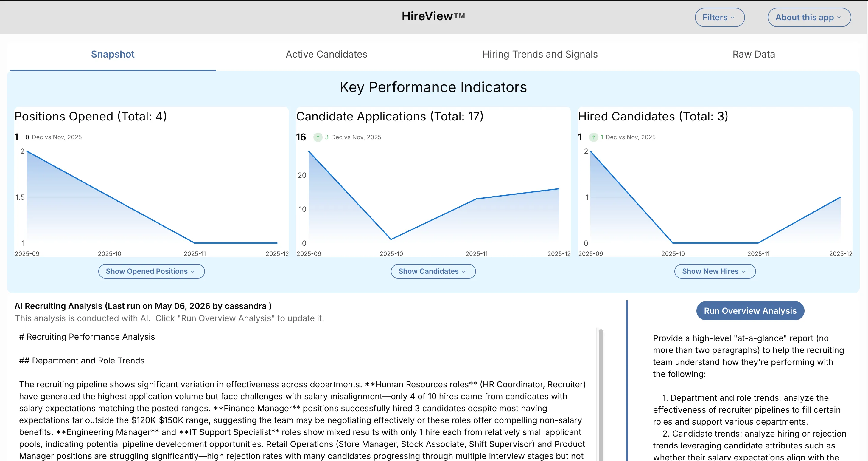Screen dimensions: 868x461
Task: Switch to the Active Candidates tab
Action: (326, 54)
